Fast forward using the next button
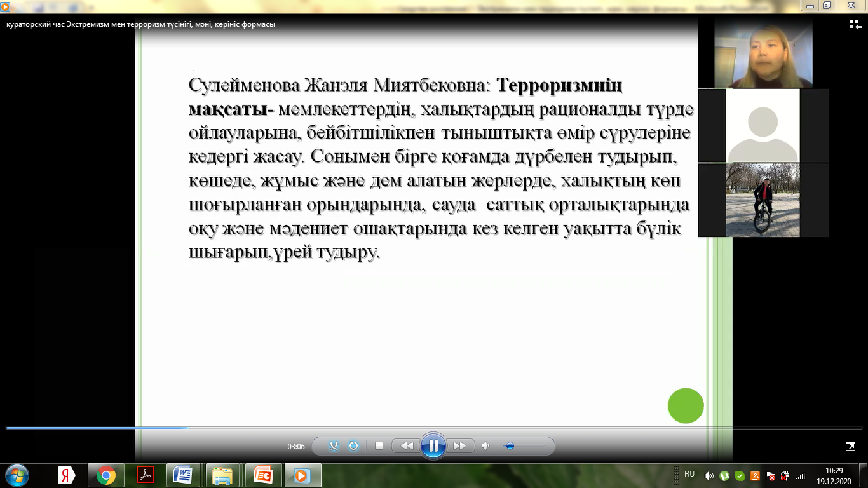 click(460, 446)
